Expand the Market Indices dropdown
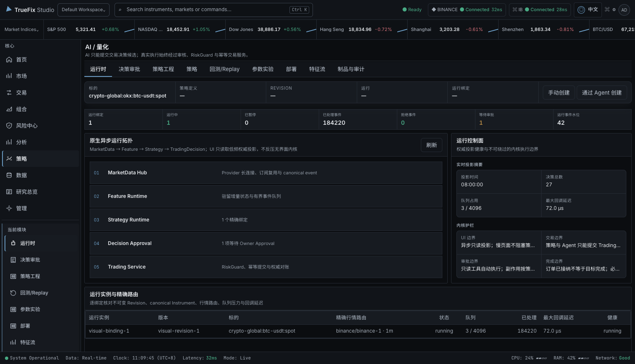635x364 pixels. (x=21, y=29)
